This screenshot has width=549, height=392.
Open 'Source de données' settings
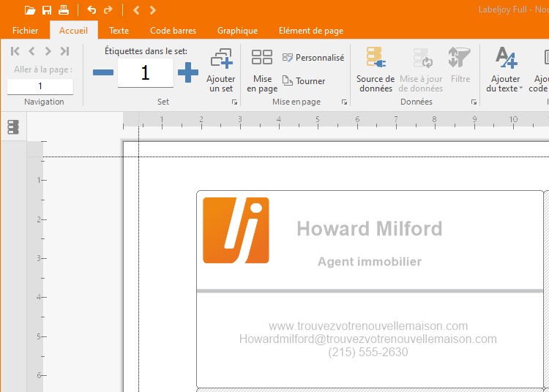[x=376, y=70]
